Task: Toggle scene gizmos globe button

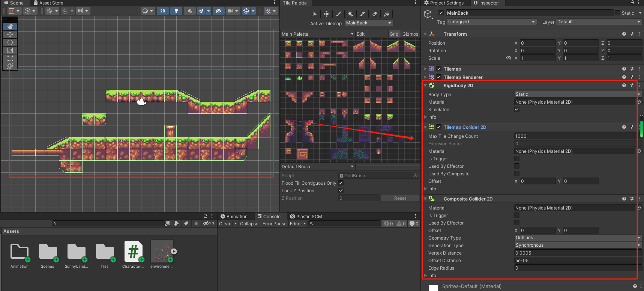Action: coord(246,11)
